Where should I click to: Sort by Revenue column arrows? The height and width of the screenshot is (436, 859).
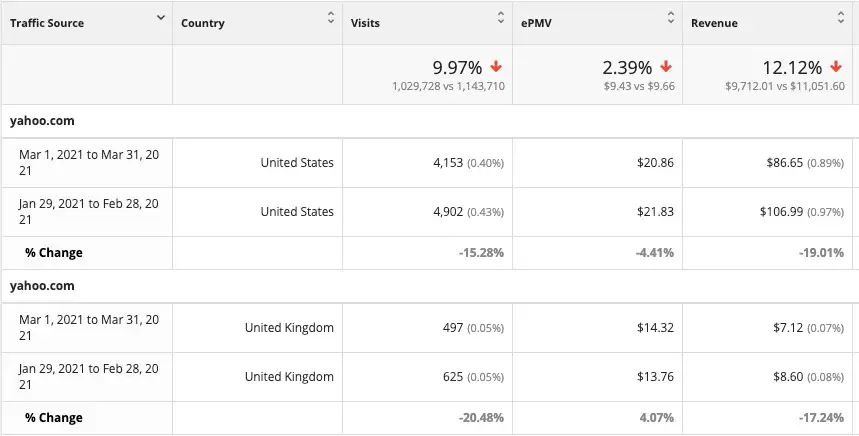click(841, 18)
